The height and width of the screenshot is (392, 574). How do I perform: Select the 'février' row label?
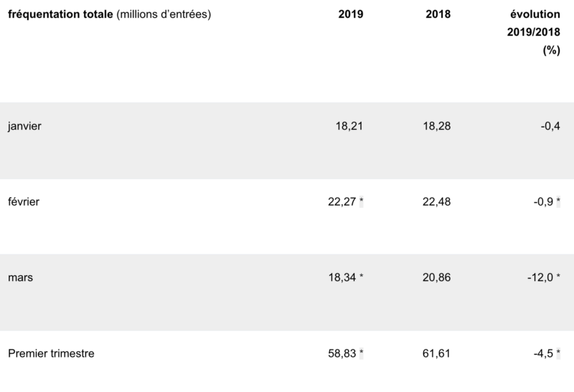tap(24, 202)
